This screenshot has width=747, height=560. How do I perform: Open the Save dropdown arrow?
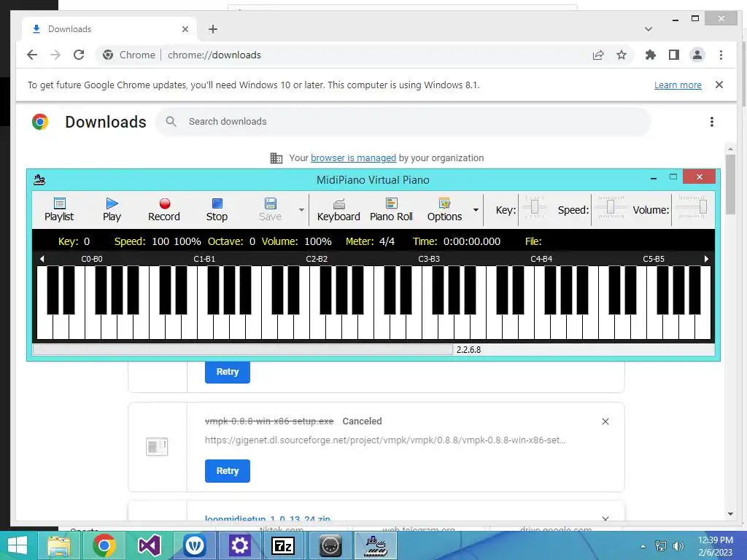(x=301, y=210)
